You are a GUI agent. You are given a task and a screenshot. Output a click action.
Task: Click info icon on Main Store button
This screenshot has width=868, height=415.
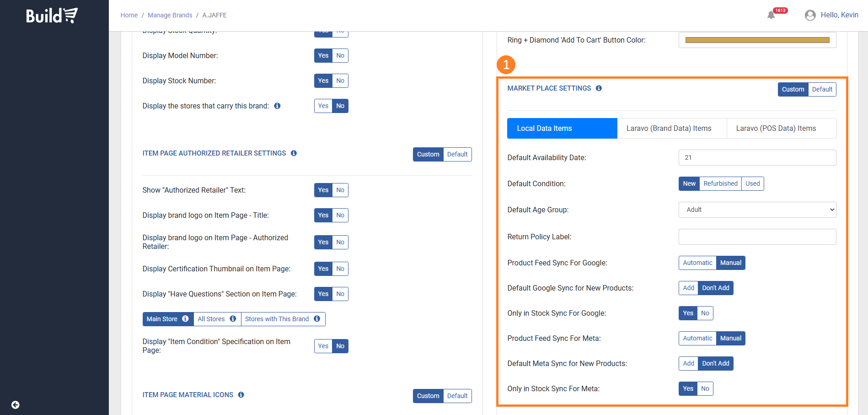185,319
